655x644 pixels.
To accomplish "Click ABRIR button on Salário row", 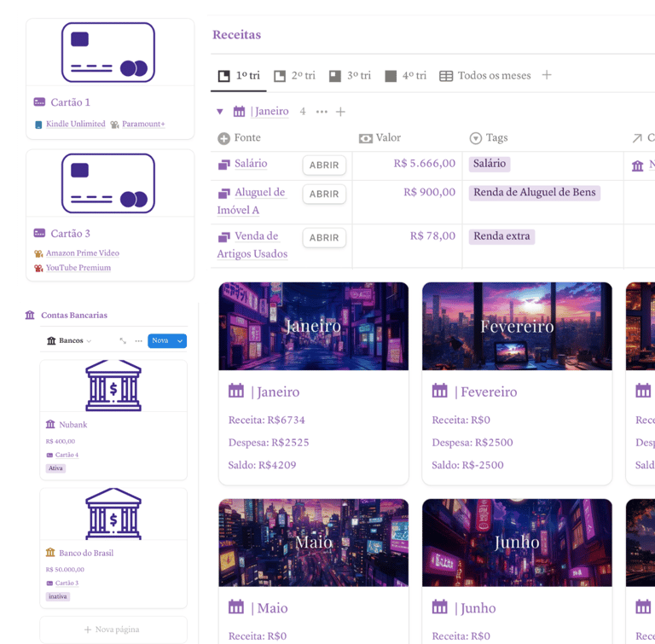I will coord(324,165).
